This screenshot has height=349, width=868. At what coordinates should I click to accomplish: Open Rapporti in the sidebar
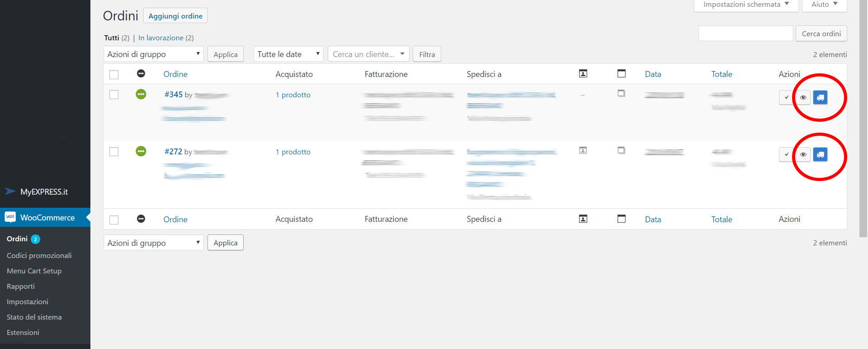tap(21, 286)
